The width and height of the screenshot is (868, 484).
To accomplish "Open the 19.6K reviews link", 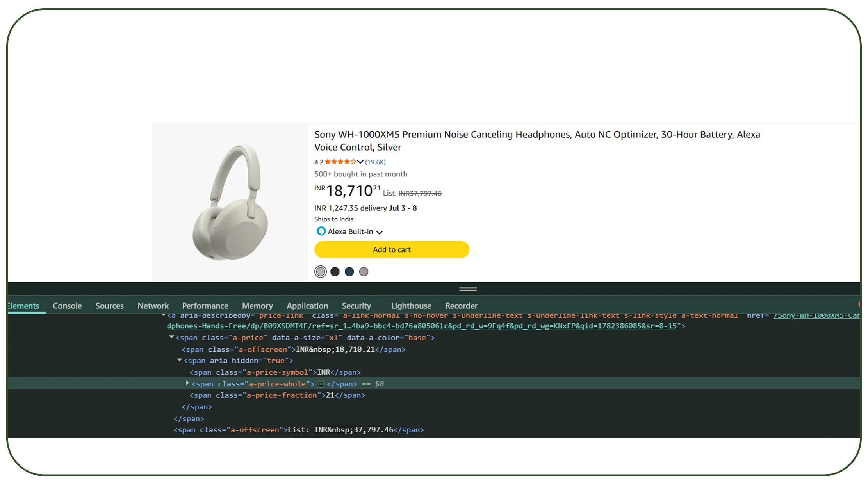I will pyautogui.click(x=375, y=162).
